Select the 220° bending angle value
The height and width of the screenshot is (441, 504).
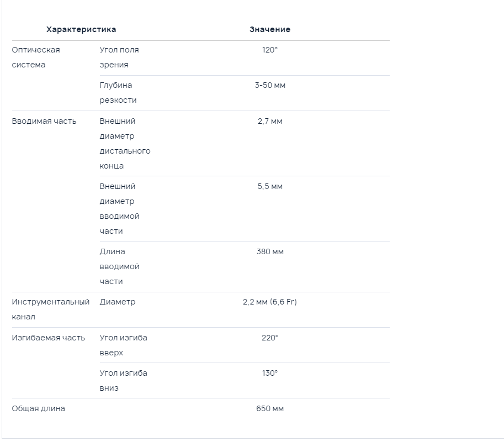[270, 338]
